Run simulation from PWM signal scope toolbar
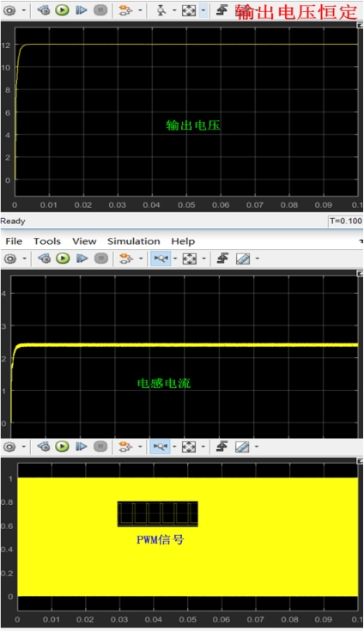 [x=62, y=447]
